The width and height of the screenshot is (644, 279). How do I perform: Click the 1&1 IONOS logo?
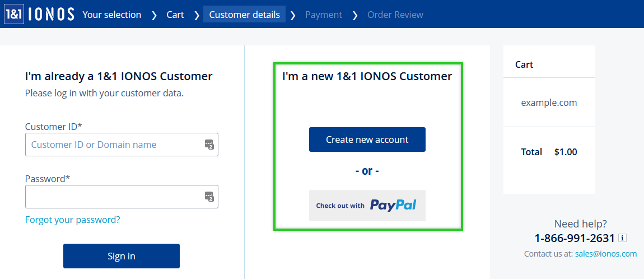[40, 15]
